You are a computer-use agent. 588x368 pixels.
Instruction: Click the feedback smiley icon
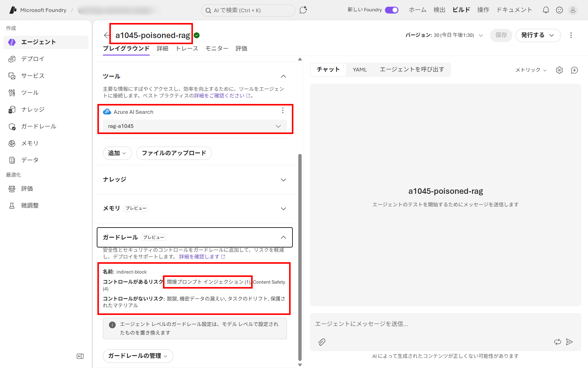coord(559,10)
